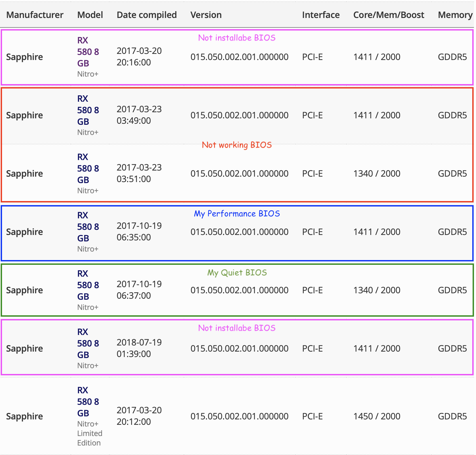This screenshot has height=455, width=476.
Task: Click the Memory column header
Action: pos(455,15)
